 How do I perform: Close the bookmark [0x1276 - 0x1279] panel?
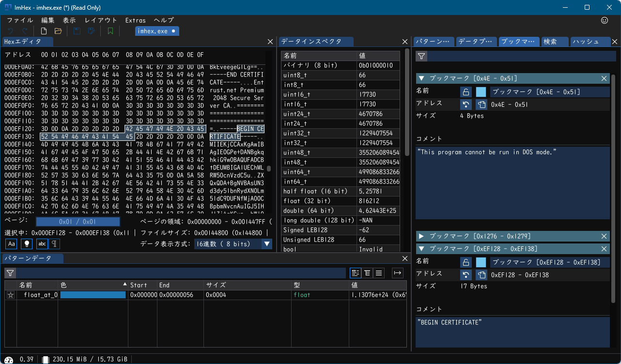click(x=604, y=236)
